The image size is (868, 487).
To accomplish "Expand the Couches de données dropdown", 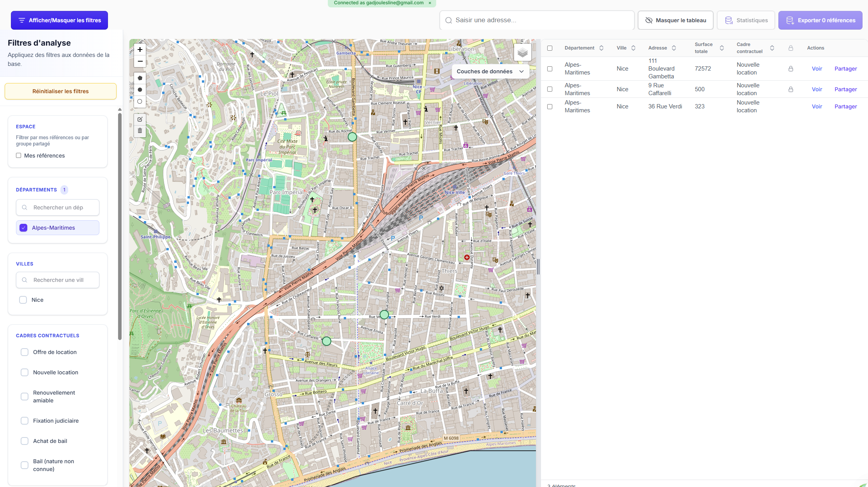I will tap(490, 71).
